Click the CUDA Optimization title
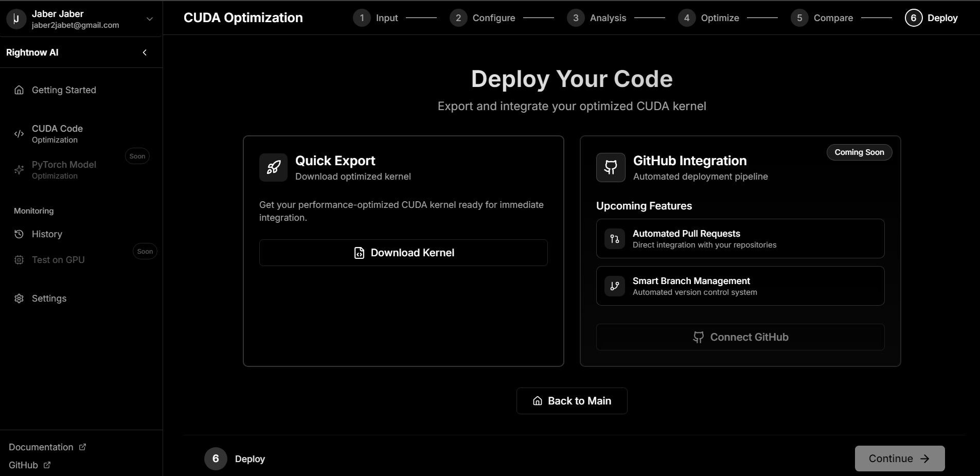The height and width of the screenshot is (476, 980). click(243, 17)
